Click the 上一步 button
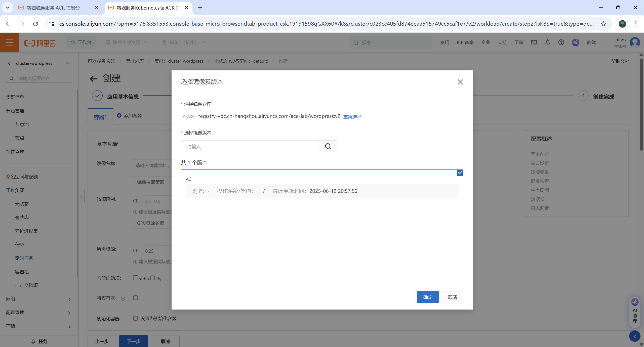Viewport: 644px width, 347px height. pyautogui.click(x=102, y=341)
